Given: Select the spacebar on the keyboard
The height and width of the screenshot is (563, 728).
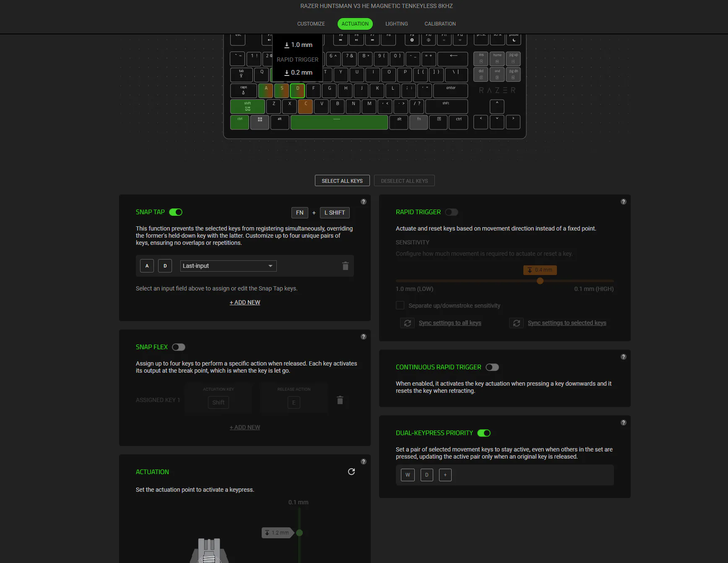Looking at the screenshot, I should pyautogui.click(x=339, y=122).
